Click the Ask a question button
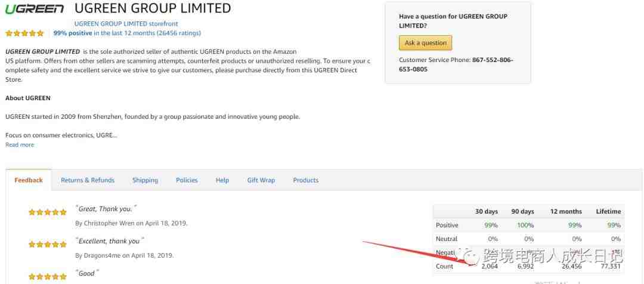This screenshot has height=284, width=644. pos(426,43)
